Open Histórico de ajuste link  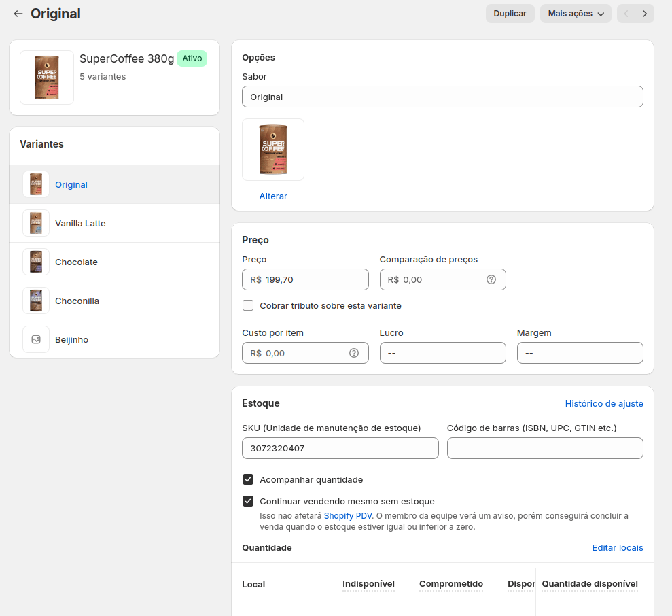click(x=604, y=404)
